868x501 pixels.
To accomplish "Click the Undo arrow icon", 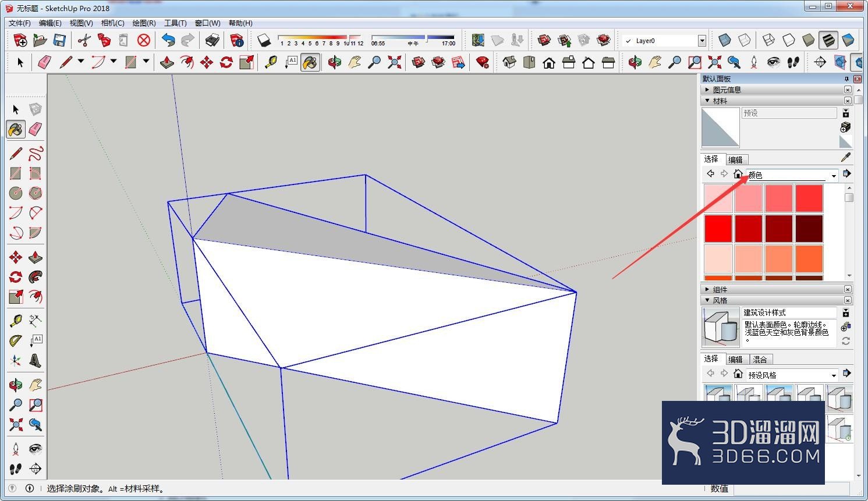I will tap(168, 40).
